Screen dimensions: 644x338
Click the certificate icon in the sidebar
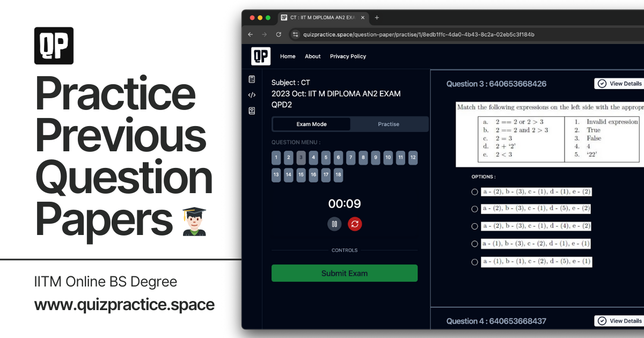click(x=252, y=111)
